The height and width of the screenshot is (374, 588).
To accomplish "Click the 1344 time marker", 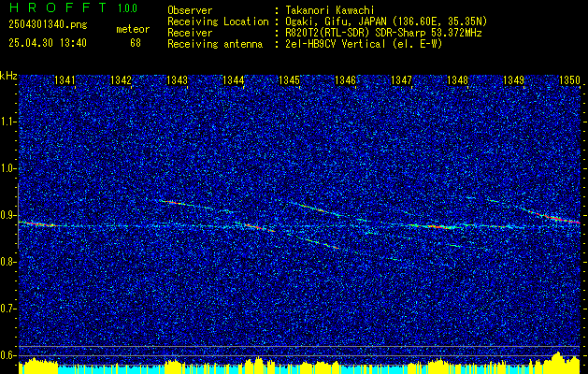I will [234, 79].
